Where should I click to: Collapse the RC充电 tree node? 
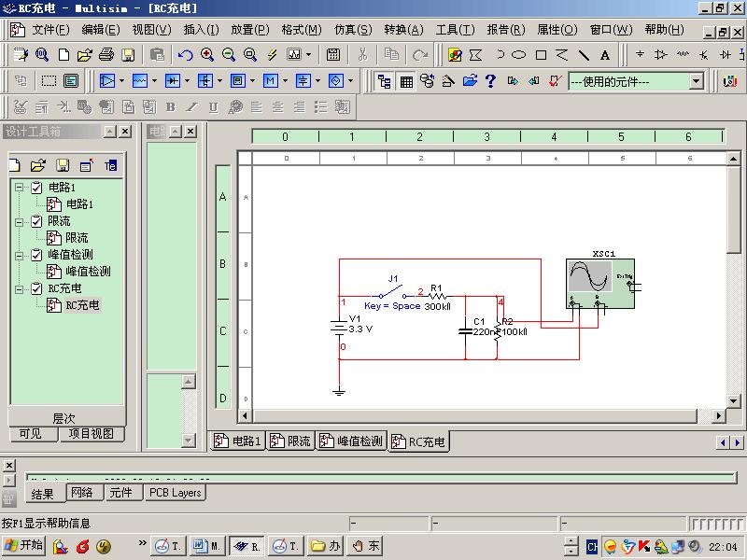click(19, 289)
